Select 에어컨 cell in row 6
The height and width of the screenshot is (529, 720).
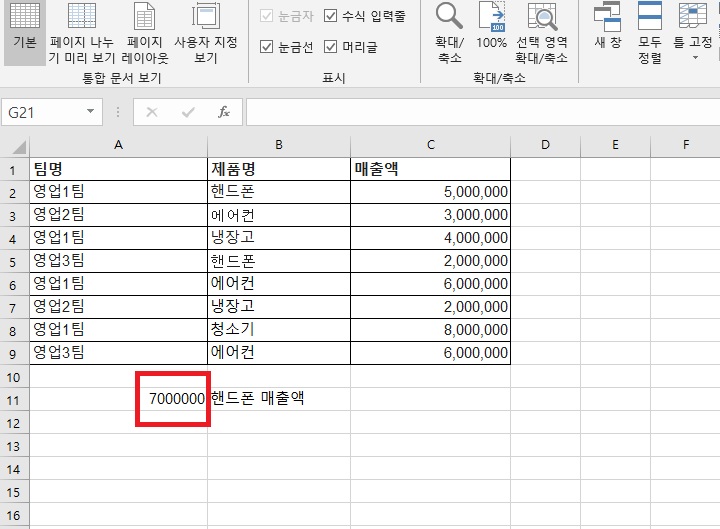click(x=279, y=284)
